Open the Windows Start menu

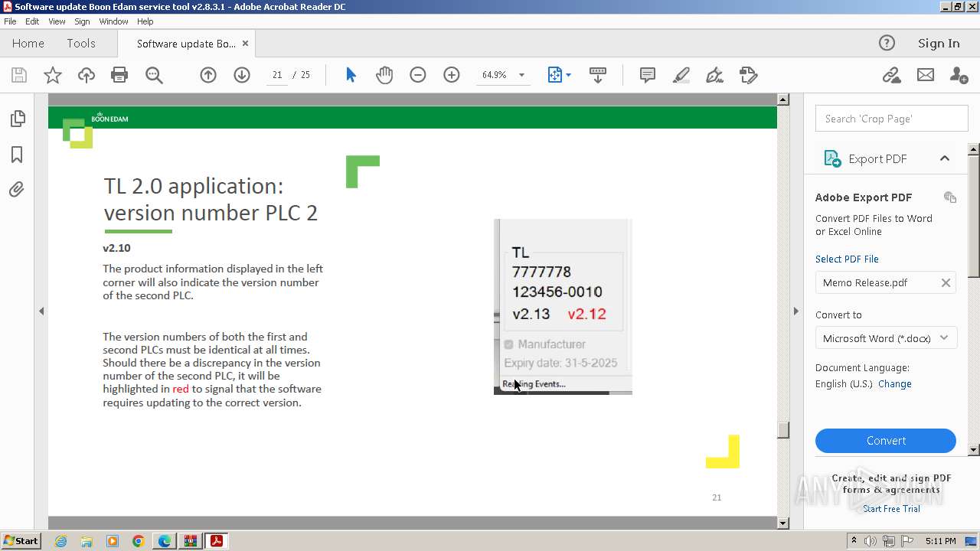coord(21,541)
